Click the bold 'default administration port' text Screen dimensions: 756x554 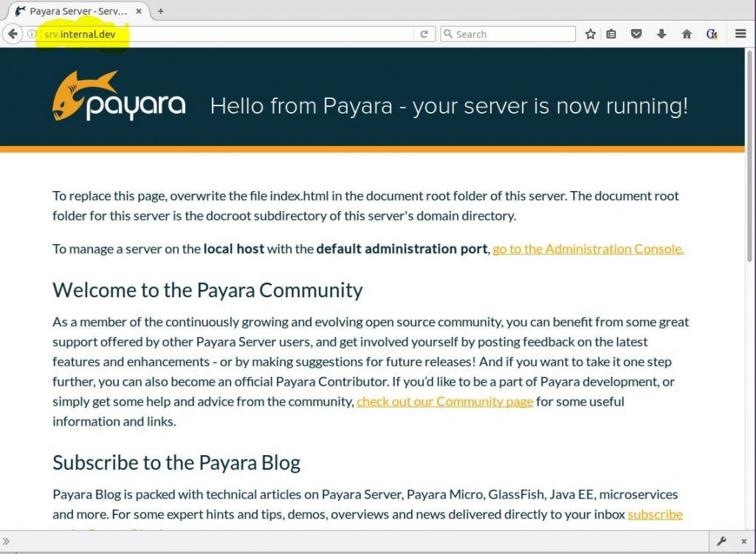click(402, 249)
